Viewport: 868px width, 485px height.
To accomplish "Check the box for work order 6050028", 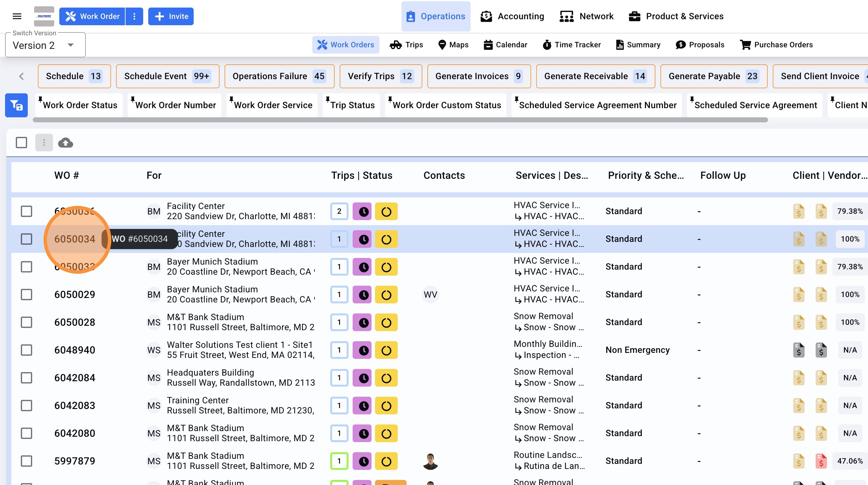I will 26,322.
